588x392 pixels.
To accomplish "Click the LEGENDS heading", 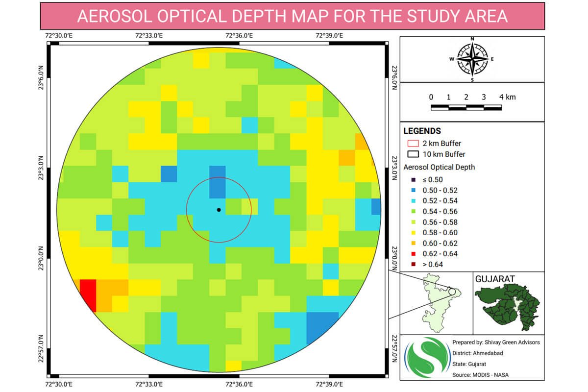I will 422,131.
